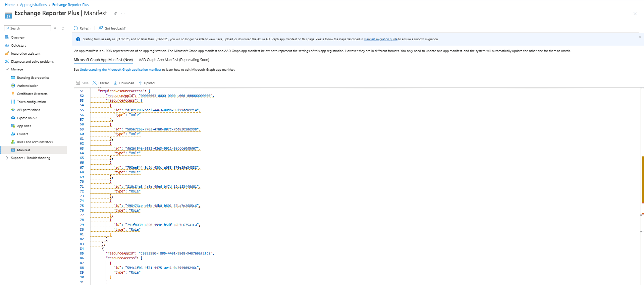Open Quickstart in the sidebar
Image resolution: width=644 pixels, height=285 pixels.
tap(18, 46)
